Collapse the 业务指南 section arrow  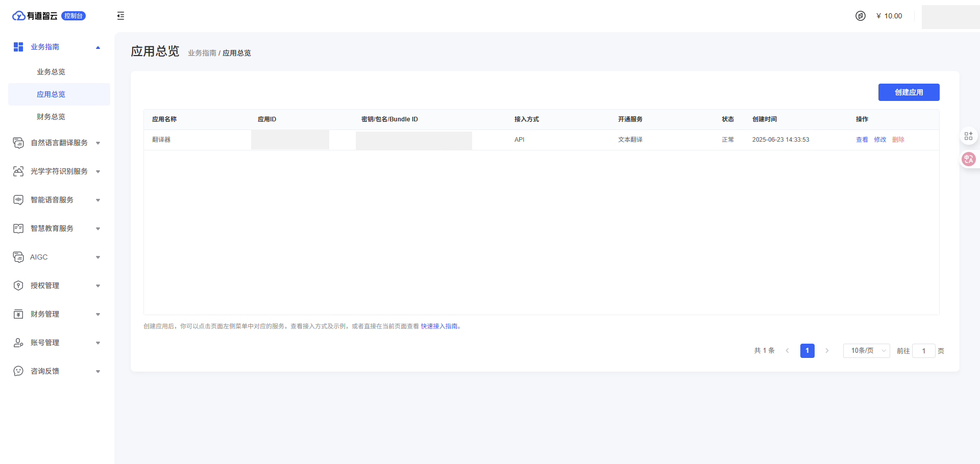[98, 47]
